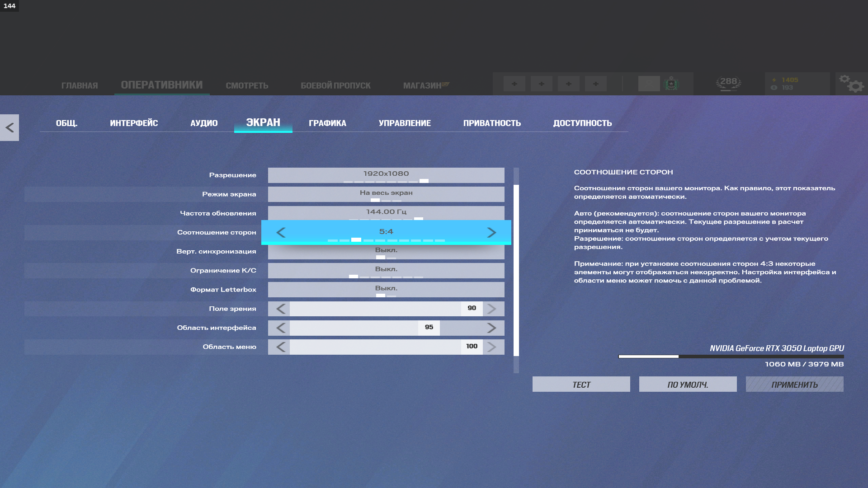Click the Режим экрана row label
This screenshot has width=868, height=488.
click(229, 194)
